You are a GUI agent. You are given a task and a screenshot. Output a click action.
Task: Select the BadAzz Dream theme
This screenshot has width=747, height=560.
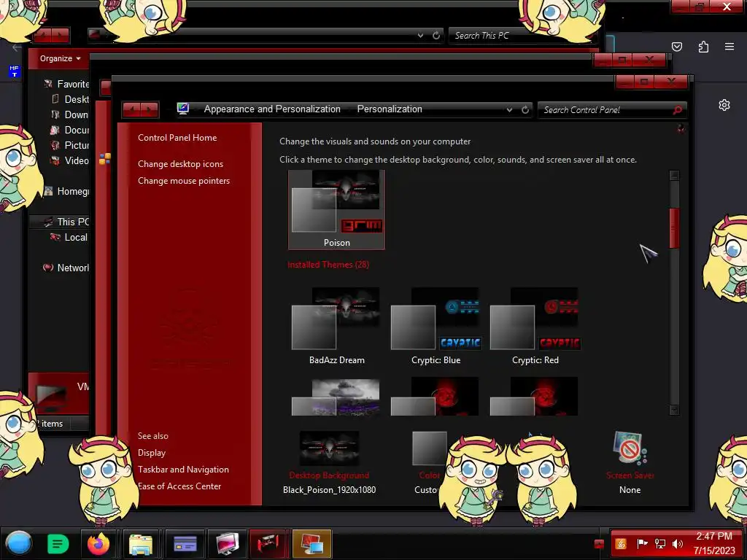[x=336, y=326]
